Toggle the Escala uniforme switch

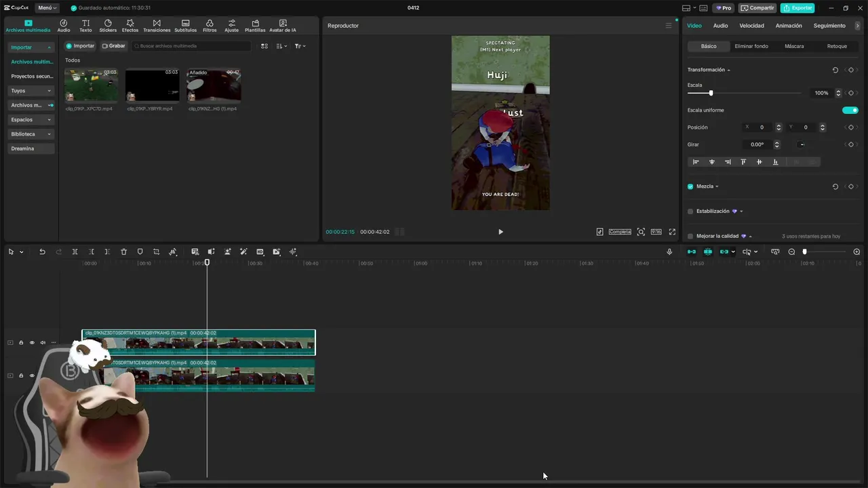tap(850, 110)
